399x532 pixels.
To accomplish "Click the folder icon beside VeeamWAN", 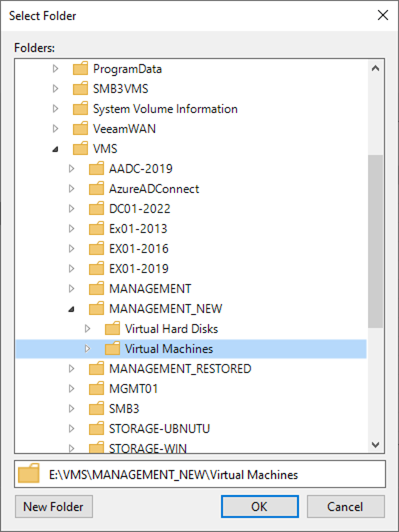I will (80, 128).
